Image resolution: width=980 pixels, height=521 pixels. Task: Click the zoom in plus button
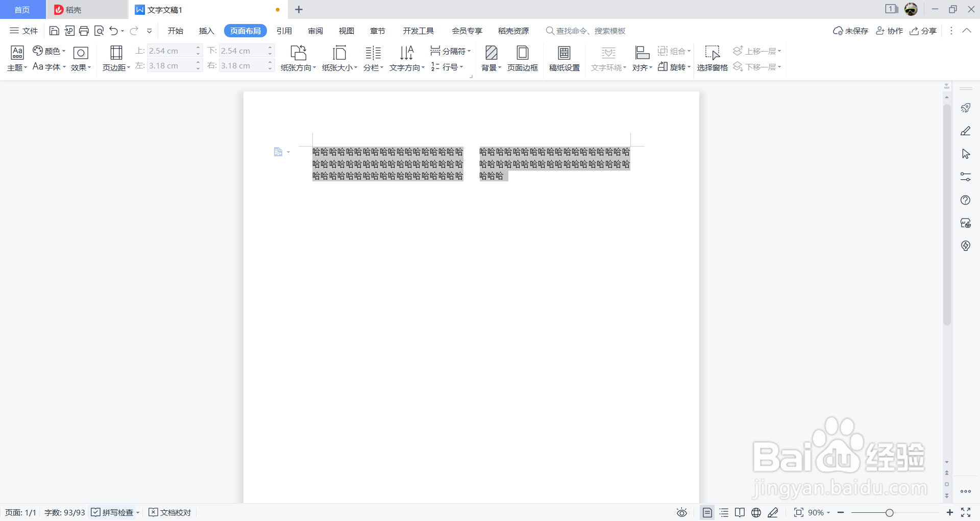click(x=949, y=512)
